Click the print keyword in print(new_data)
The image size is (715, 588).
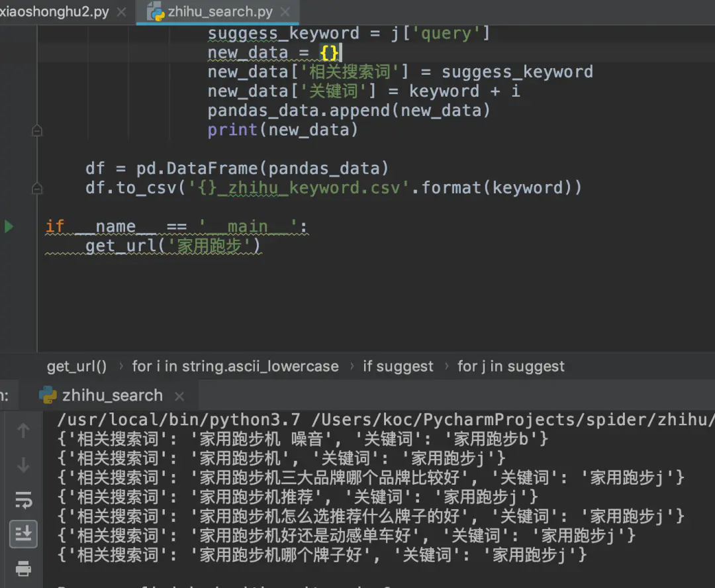pos(232,130)
